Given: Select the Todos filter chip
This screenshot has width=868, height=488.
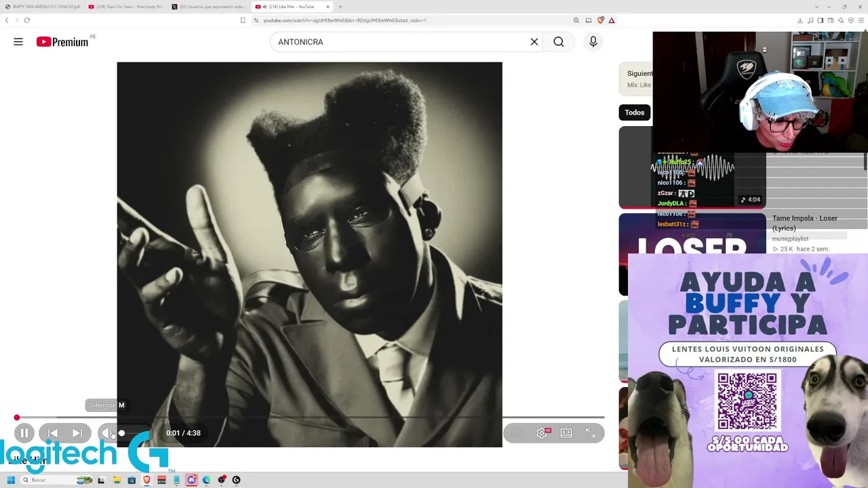Looking at the screenshot, I should (635, 113).
